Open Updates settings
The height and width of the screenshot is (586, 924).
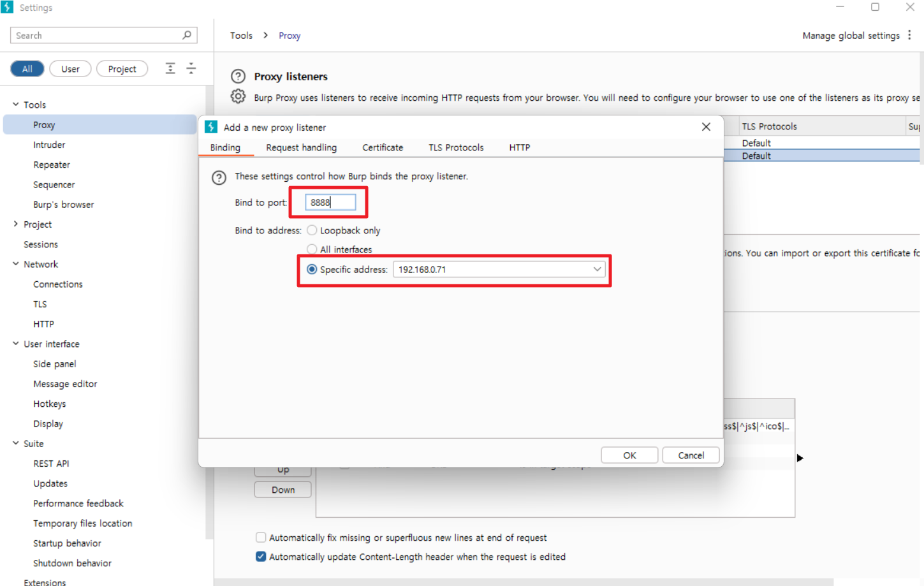click(50, 483)
